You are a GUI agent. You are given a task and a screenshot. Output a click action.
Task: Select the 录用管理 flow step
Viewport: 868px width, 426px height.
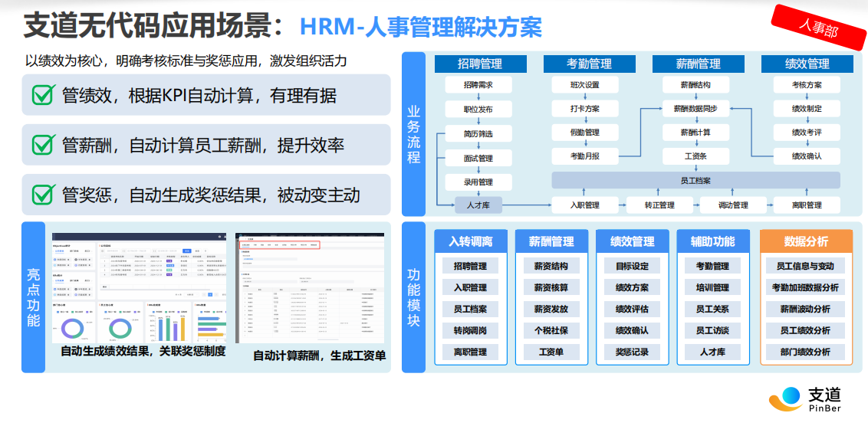click(478, 182)
